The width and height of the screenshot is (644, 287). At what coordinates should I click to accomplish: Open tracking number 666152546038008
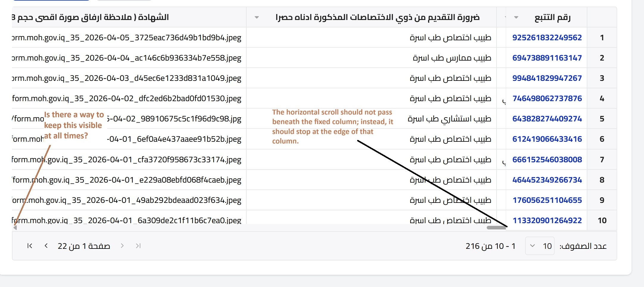click(547, 160)
